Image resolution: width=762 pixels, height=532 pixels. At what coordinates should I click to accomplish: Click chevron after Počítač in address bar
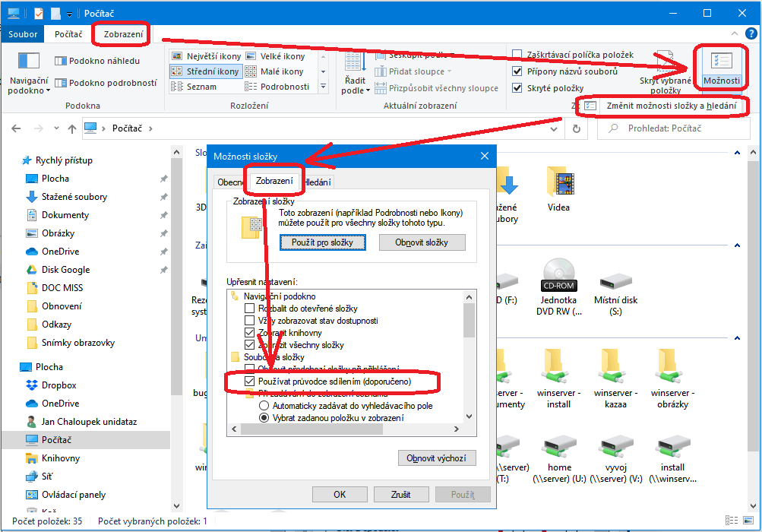150,128
